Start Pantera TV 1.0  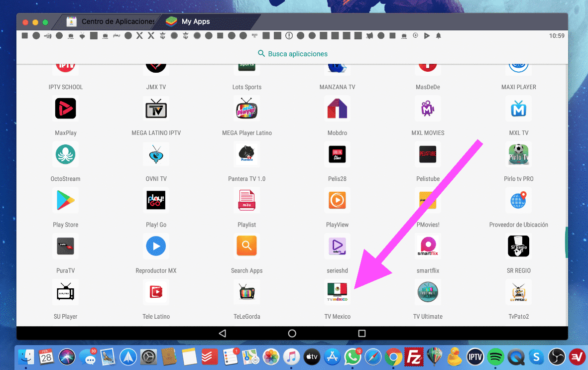pyautogui.click(x=246, y=154)
